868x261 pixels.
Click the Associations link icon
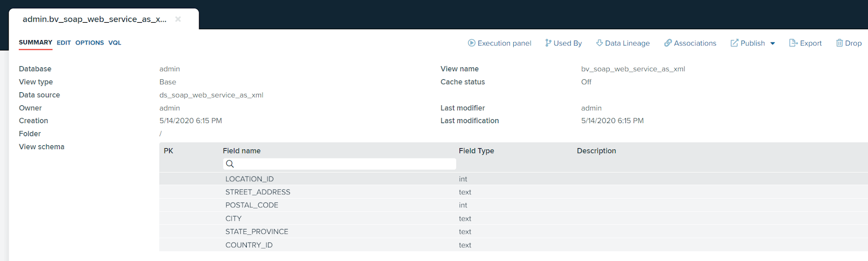668,43
